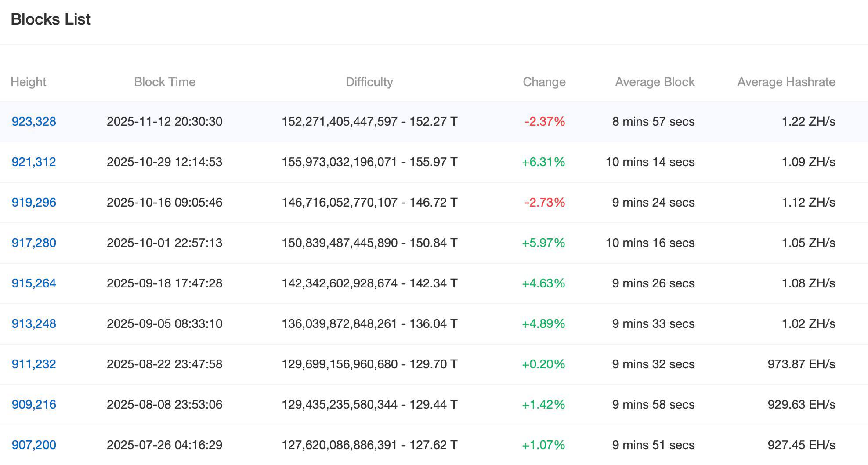The height and width of the screenshot is (465, 868).
Task: Click the Change column header
Action: click(544, 82)
